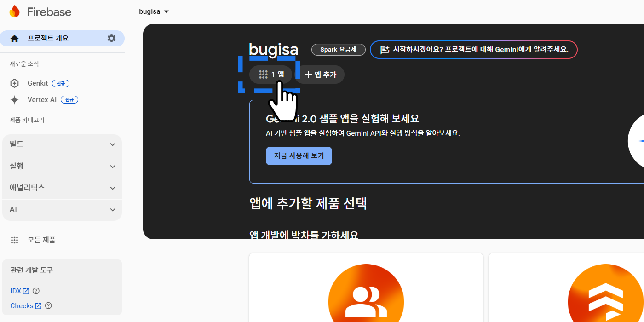Screen dimensions: 644x322
Task: Click the apps grid icon in 1 앱 chip
Action: (263, 75)
